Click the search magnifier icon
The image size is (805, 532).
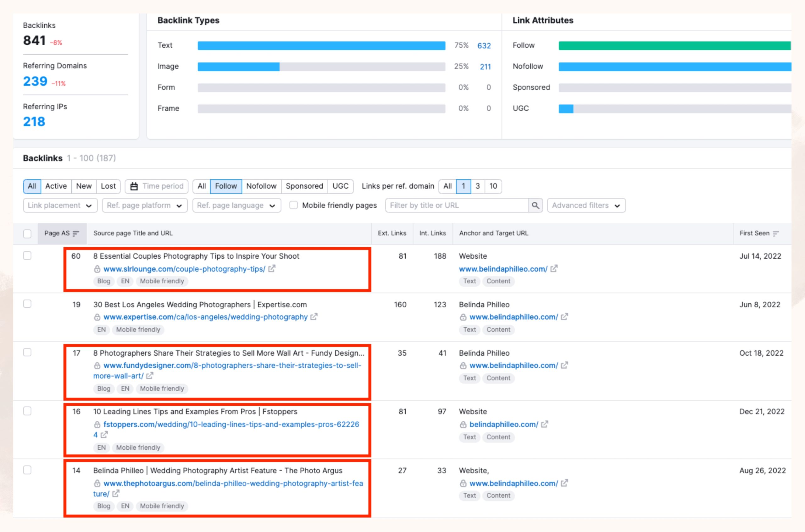pyautogui.click(x=536, y=205)
